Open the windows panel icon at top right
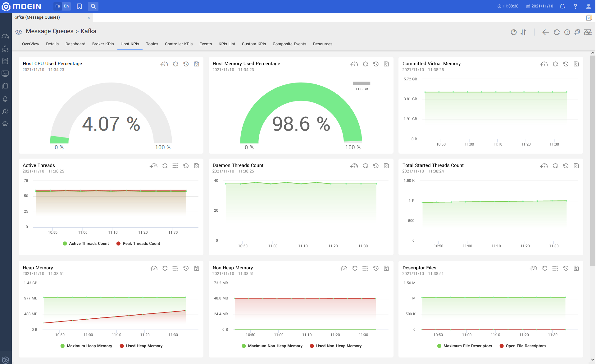The height and width of the screenshot is (364, 596). 589,18
